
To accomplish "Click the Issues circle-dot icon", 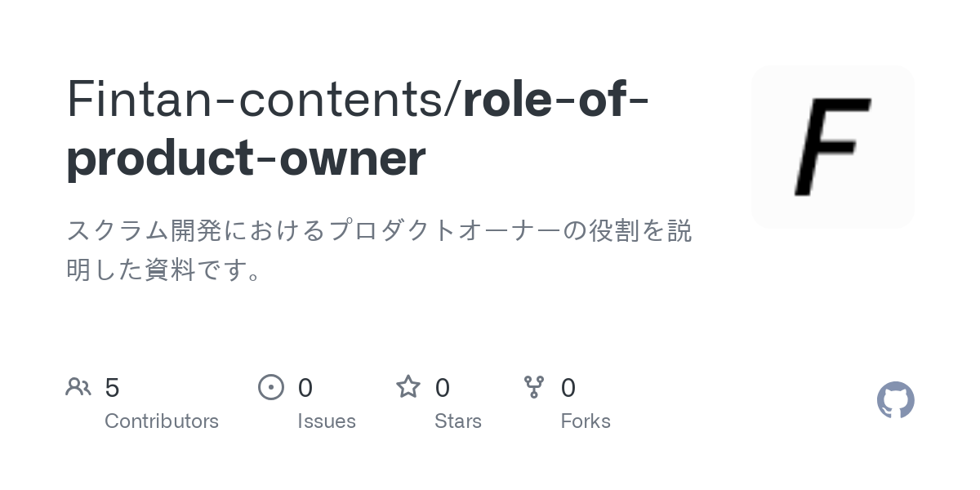I will (x=271, y=387).
